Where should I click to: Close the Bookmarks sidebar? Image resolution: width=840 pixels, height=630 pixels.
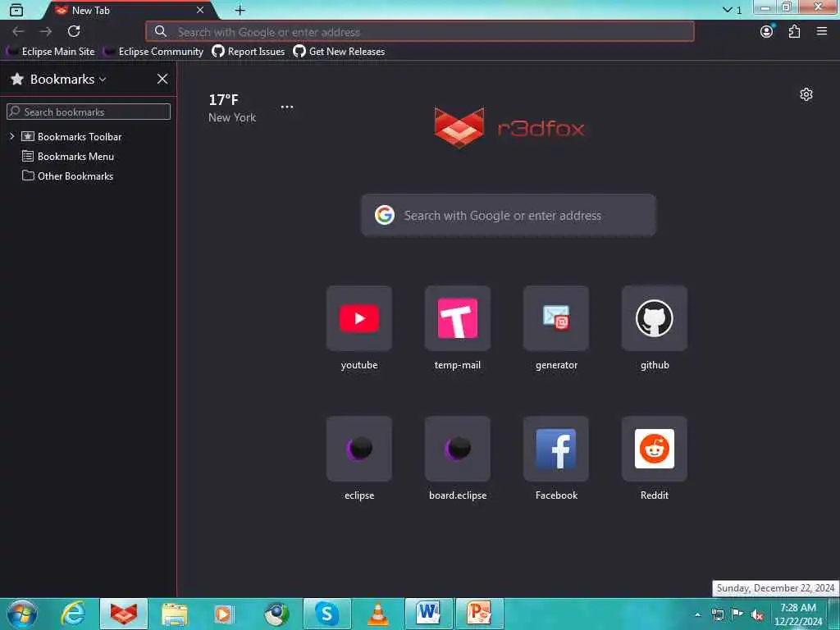tap(162, 80)
